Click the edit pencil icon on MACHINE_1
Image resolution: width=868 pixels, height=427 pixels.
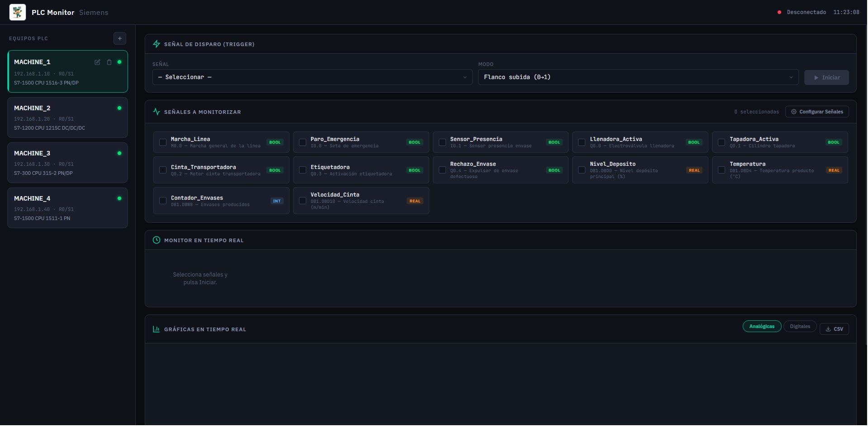tap(97, 62)
